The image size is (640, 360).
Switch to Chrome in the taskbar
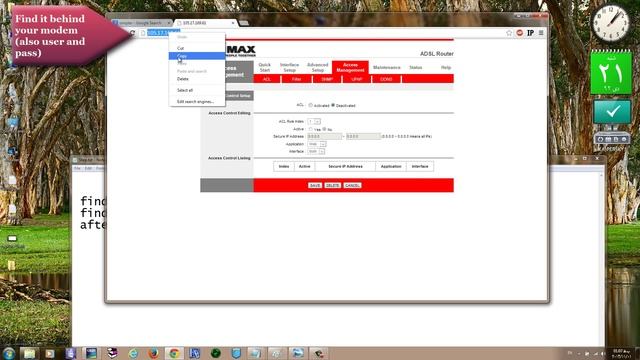(174, 353)
